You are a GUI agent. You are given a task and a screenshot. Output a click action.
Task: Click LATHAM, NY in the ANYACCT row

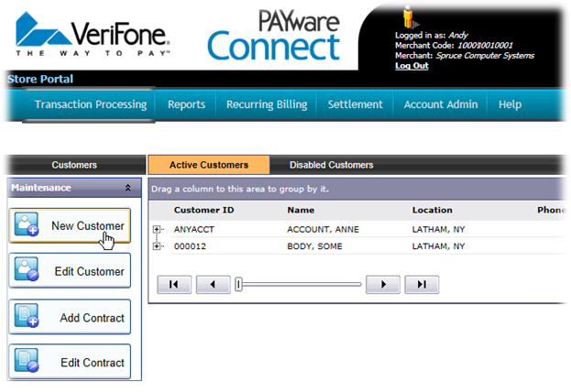(438, 229)
